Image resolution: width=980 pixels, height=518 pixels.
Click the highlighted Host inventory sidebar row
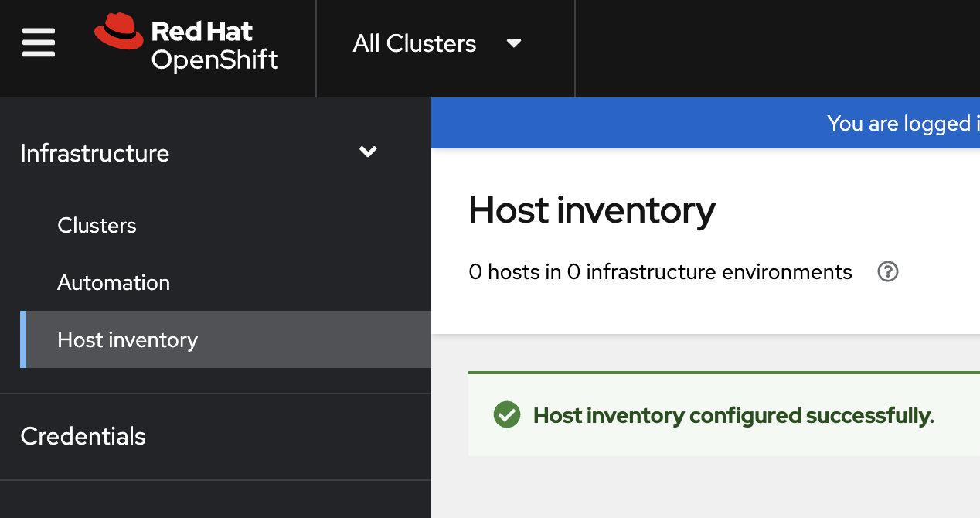pos(224,339)
